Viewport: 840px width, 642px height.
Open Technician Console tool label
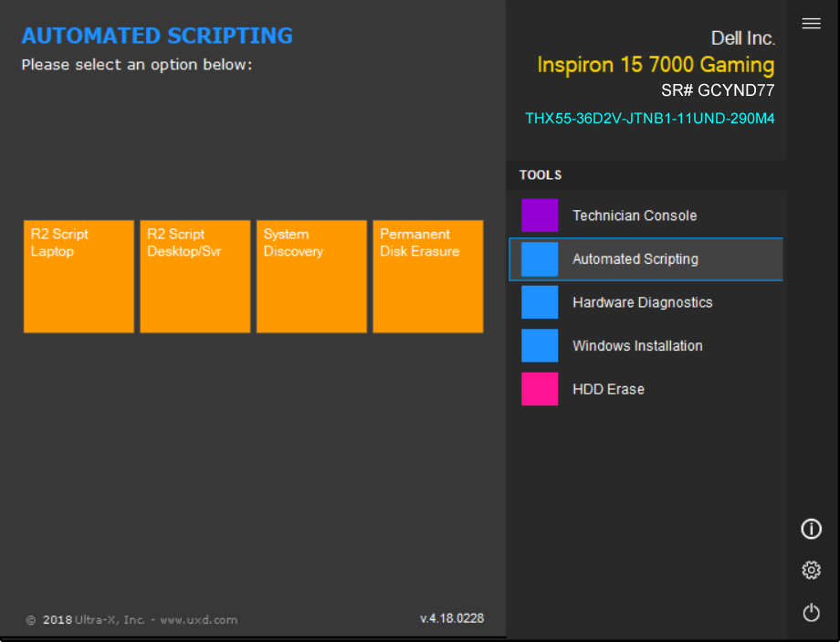(x=635, y=216)
